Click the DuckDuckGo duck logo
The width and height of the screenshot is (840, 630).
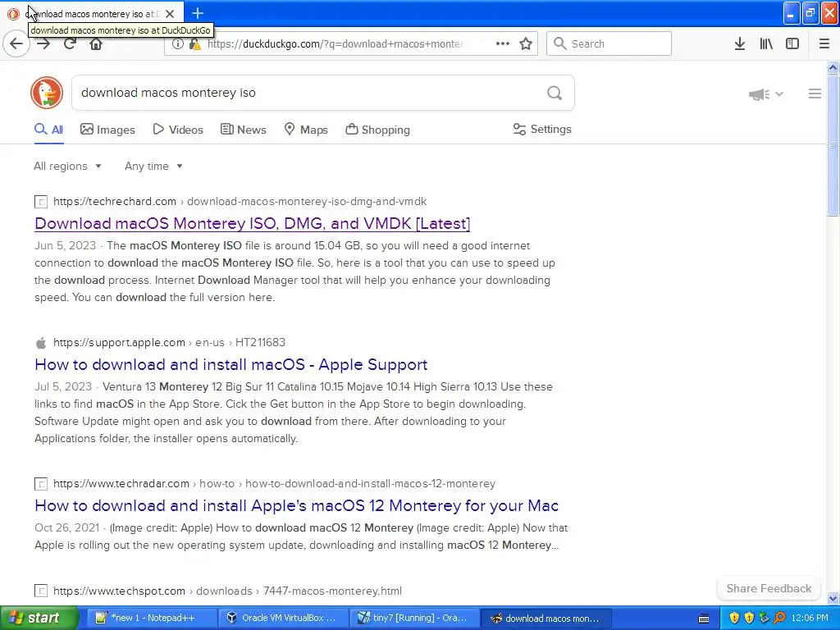tap(47, 93)
